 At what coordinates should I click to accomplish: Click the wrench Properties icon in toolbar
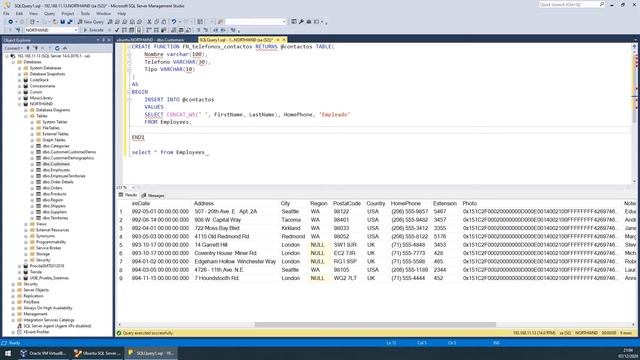click(301, 22)
